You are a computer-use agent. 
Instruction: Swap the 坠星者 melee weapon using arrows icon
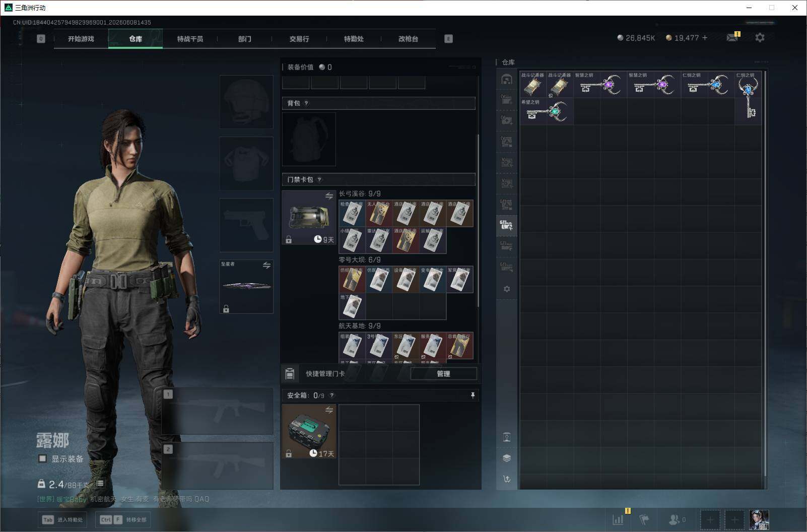(x=266, y=265)
